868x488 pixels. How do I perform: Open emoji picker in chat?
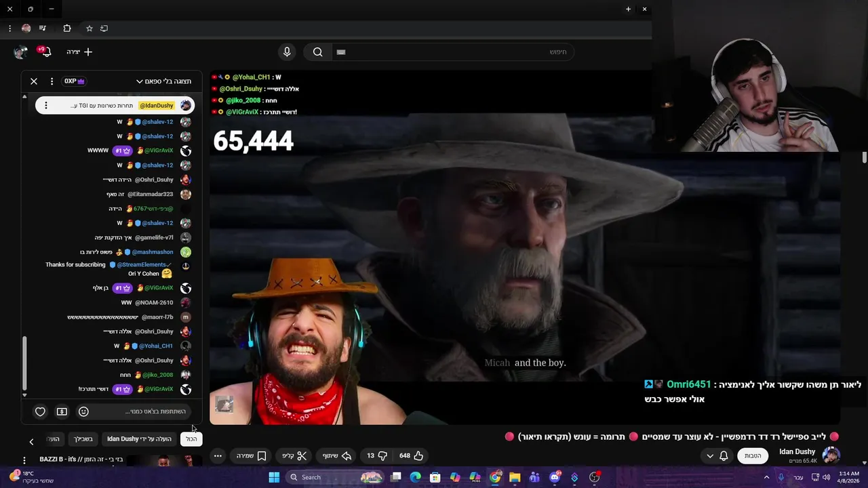pyautogui.click(x=83, y=411)
